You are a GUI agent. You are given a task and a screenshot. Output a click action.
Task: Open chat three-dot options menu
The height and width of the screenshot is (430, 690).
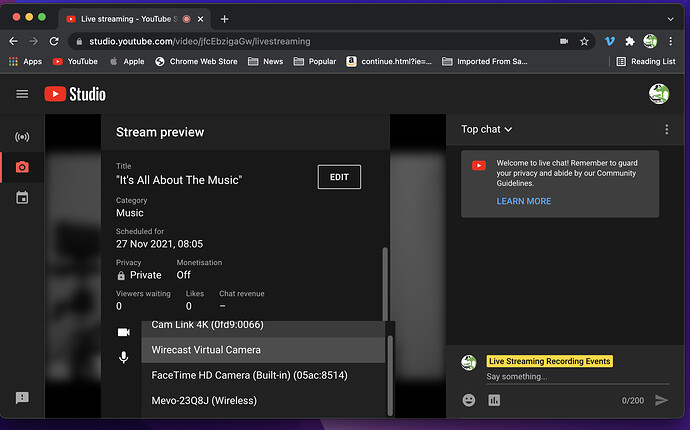tap(667, 129)
